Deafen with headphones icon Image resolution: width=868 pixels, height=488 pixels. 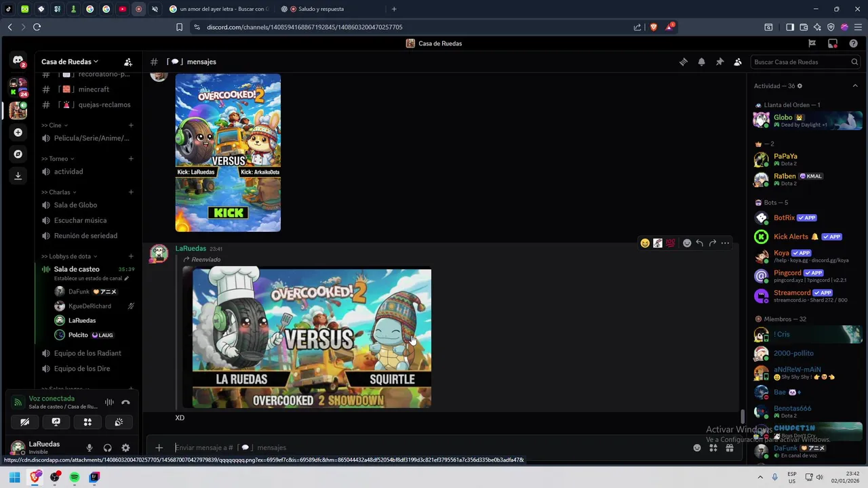pyautogui.click(x=107, y=448)
